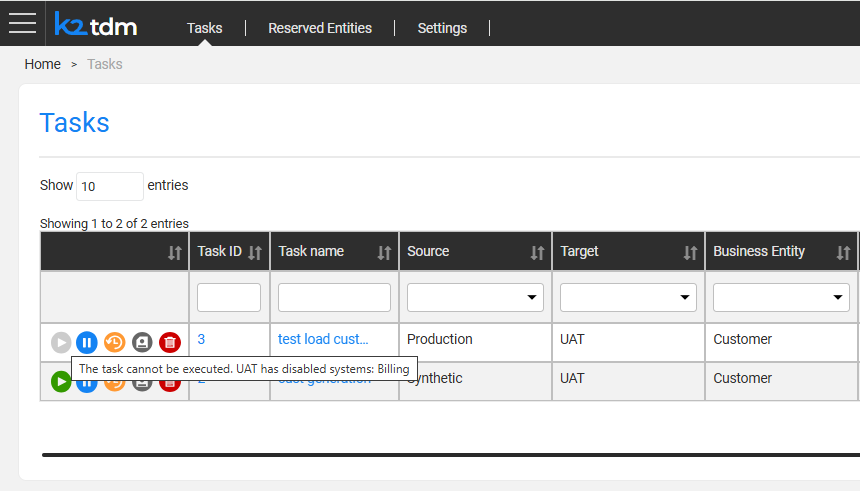The image size is (860, 491).
Task: Switch to the Reserved Entities tab
Action: [319, 28]
